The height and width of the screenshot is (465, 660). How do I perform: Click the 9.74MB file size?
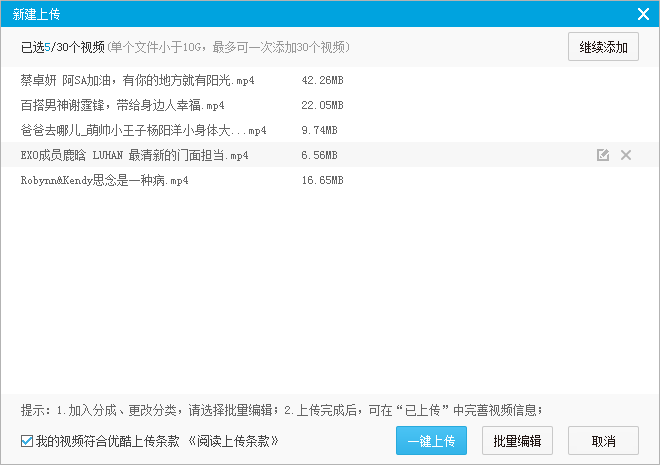[319, 130]
